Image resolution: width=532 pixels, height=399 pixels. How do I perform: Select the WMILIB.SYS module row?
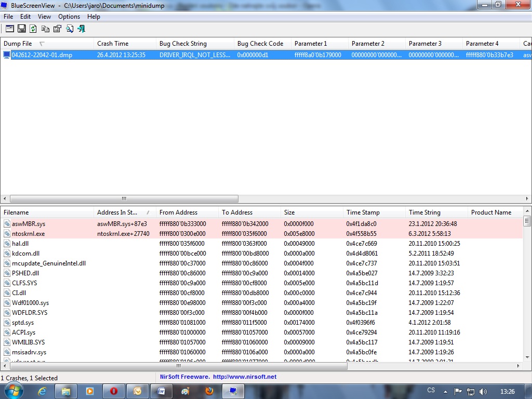click(x=262, y=342)
